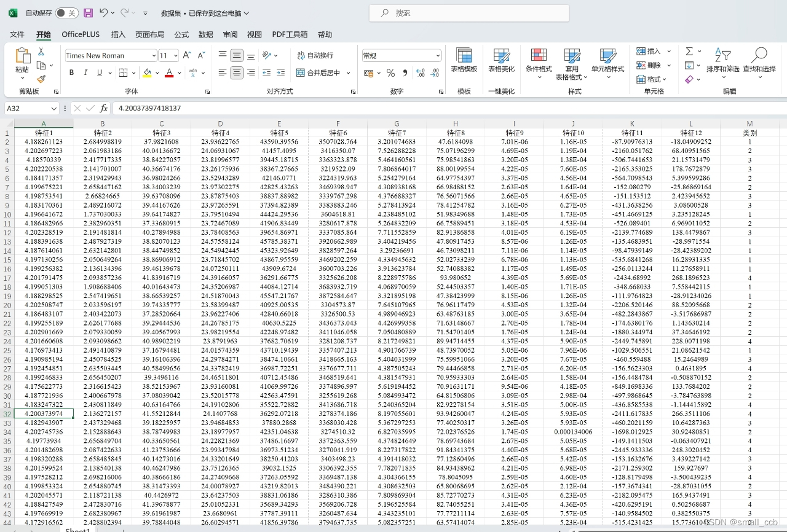Apply percent style with the % icon
Viewport: 787px width, 532px height.
390,73
